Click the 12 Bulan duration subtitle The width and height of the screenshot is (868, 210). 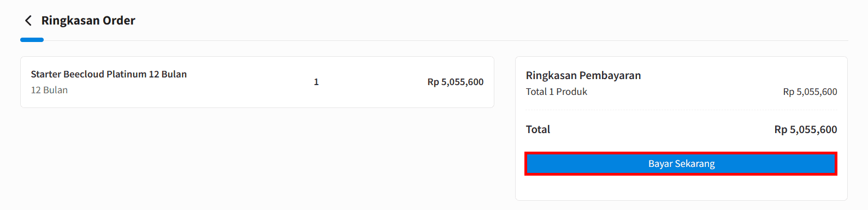coord(49,90)
